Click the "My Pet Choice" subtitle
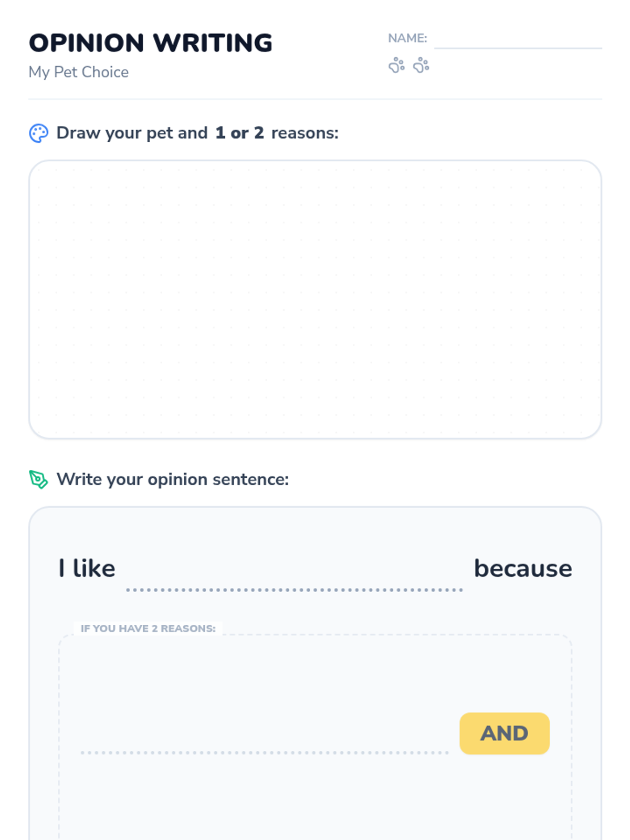The image size is (630, 840). pos(79,72)
